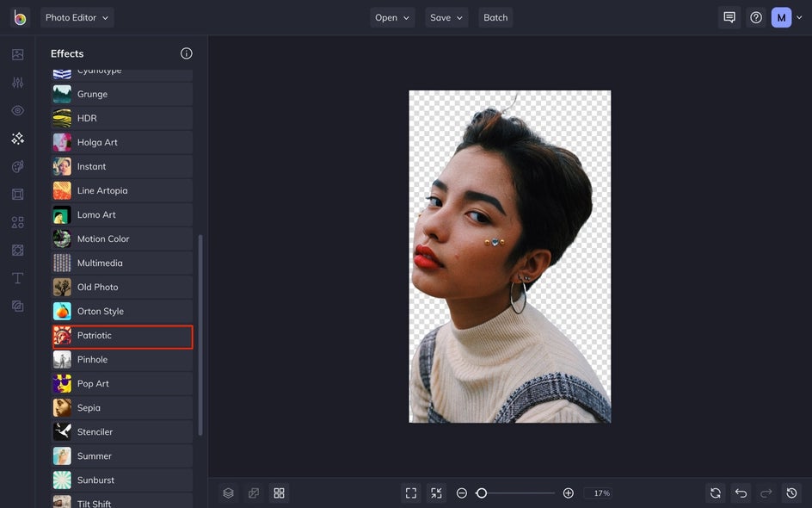The image size is (812, 508).
Task: Select the Line Artopia effect category
Action: pyautogui.click(x=122, y=191)
